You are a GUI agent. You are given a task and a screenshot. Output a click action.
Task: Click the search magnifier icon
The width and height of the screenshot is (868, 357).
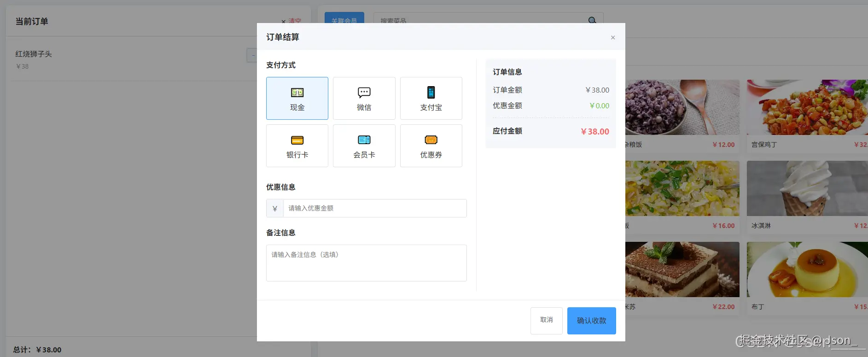click(592, 20)
